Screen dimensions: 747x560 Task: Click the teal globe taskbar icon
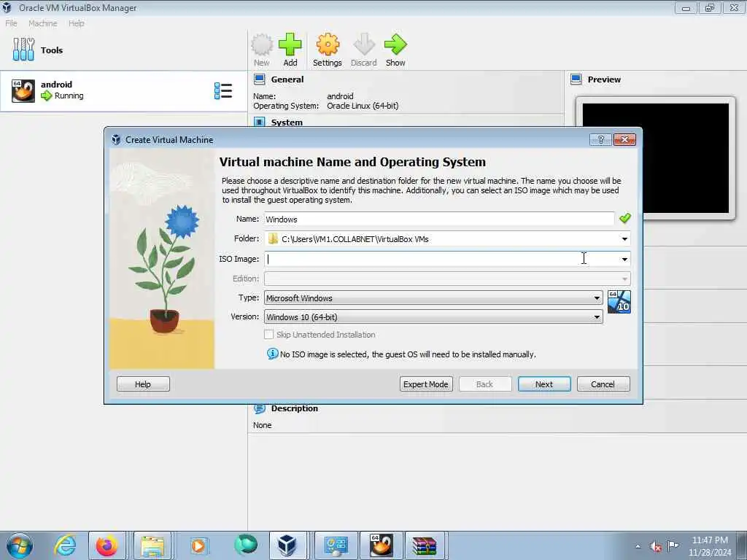coord(245,545)
